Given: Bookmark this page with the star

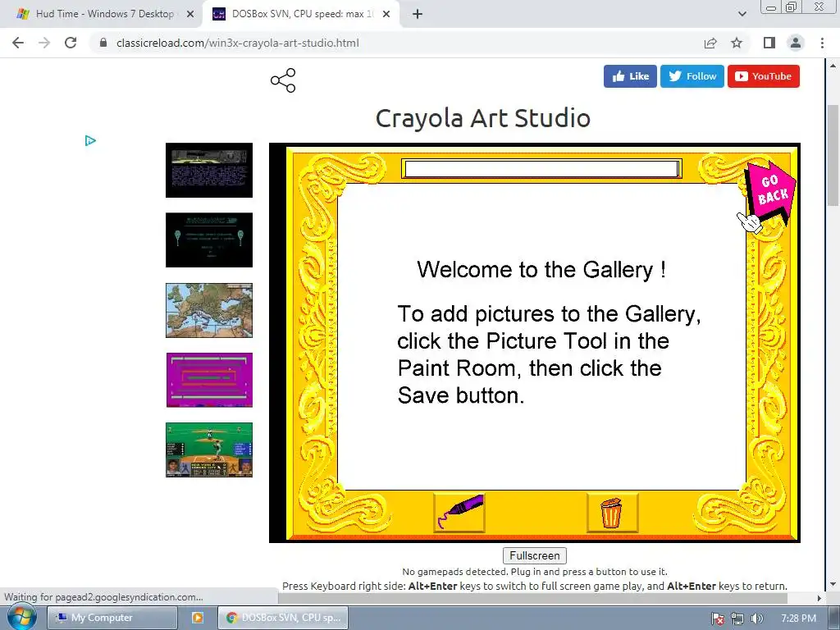Looking at the screenshot, I should (x=737, y=43).
